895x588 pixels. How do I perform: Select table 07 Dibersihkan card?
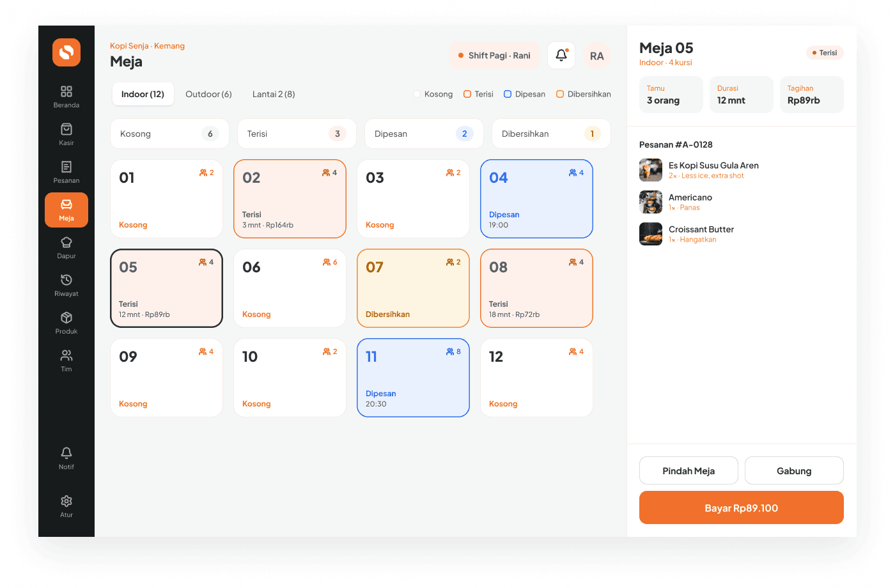click(414, 288)
